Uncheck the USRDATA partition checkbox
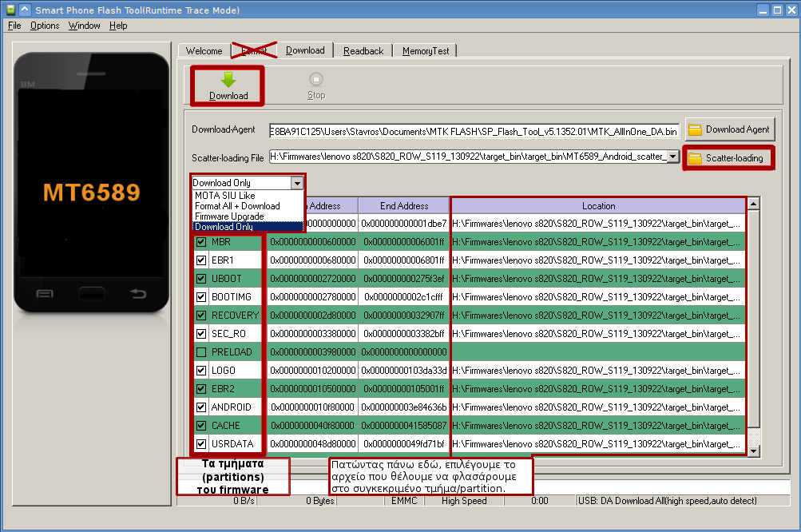The height and width of the screenshot is (532, 801). click(x=201, y=444)
